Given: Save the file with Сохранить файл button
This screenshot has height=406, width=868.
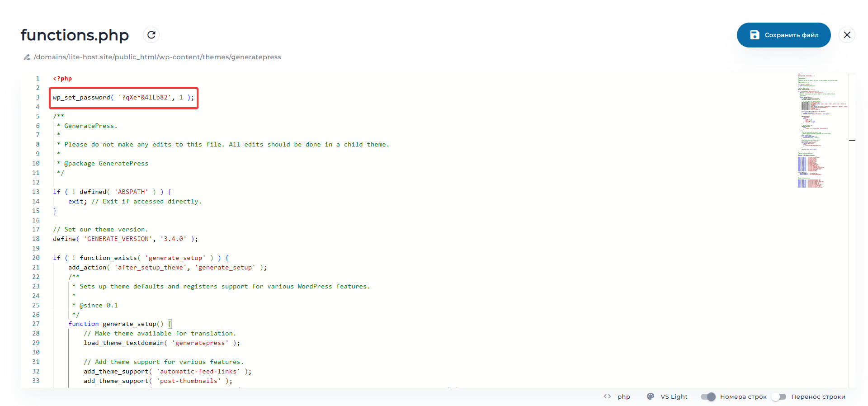Looking at the screenshot, I should click(x=783, y=35).
